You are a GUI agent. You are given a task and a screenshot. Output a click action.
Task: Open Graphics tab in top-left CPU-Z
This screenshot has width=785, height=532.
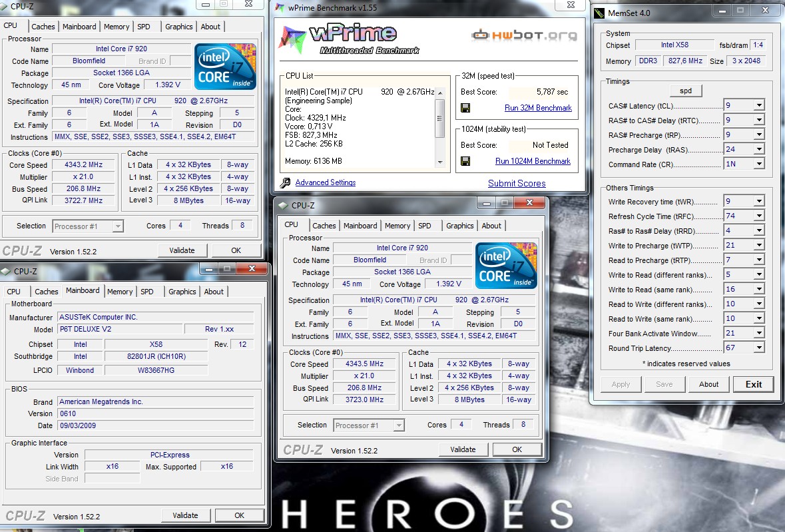(178, 27)
